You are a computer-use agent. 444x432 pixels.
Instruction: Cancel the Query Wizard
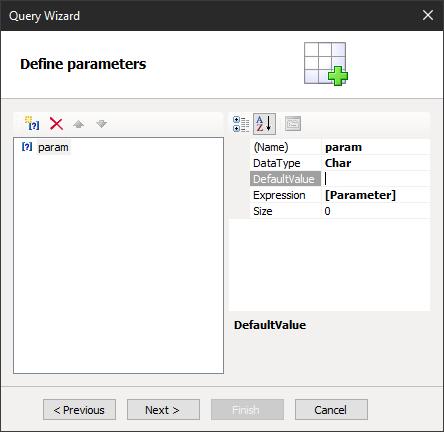(x=331, y=410)
